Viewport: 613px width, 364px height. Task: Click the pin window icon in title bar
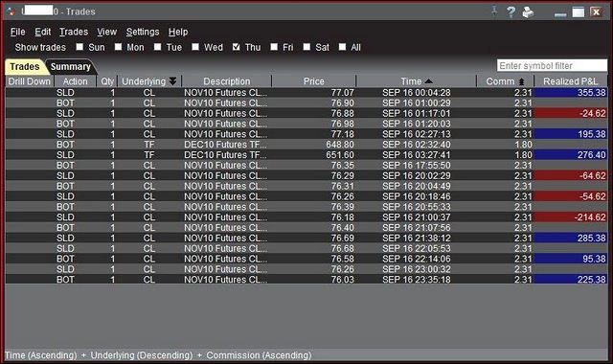[494, 11]
